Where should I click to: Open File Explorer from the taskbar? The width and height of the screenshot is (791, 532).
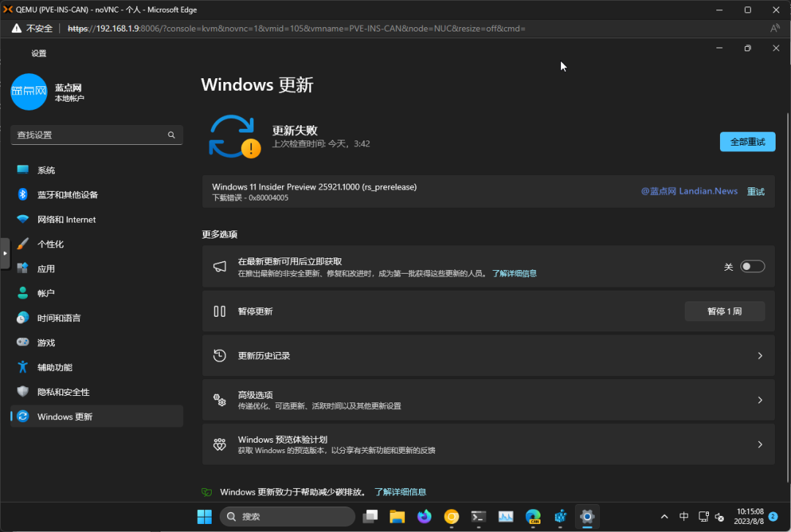click(x=397, y=517)
